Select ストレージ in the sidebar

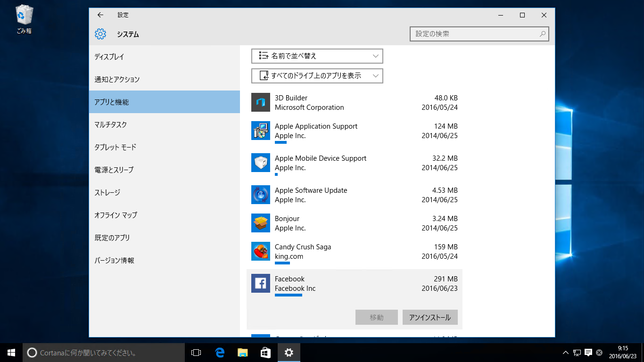pyautogui.click(x=165, y=192)
